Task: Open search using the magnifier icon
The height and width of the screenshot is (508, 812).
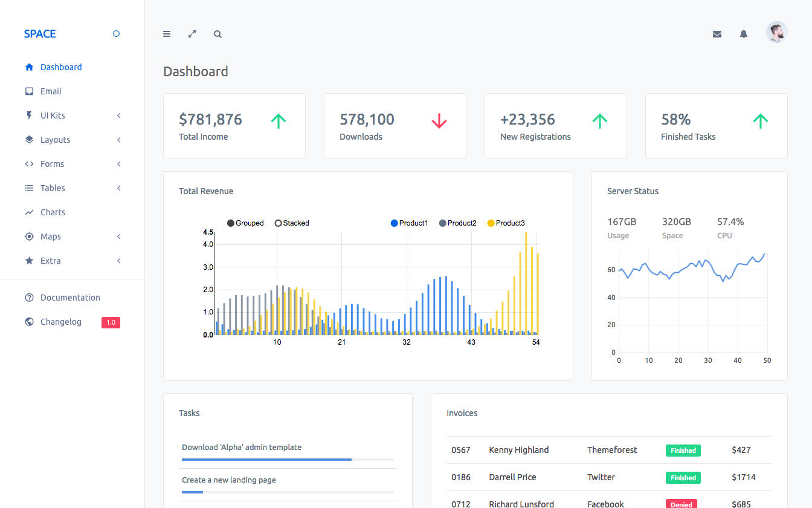Action: 217,34
